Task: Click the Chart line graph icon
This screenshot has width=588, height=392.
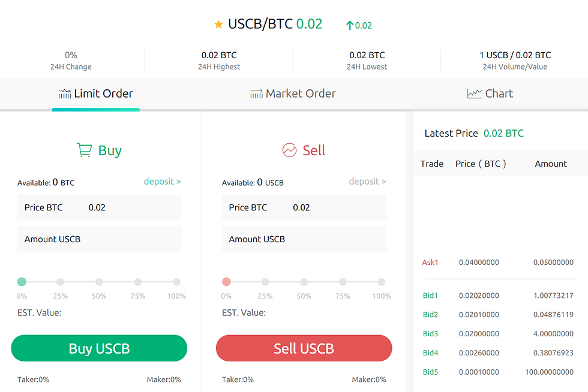Action: (x=475, y=94)
